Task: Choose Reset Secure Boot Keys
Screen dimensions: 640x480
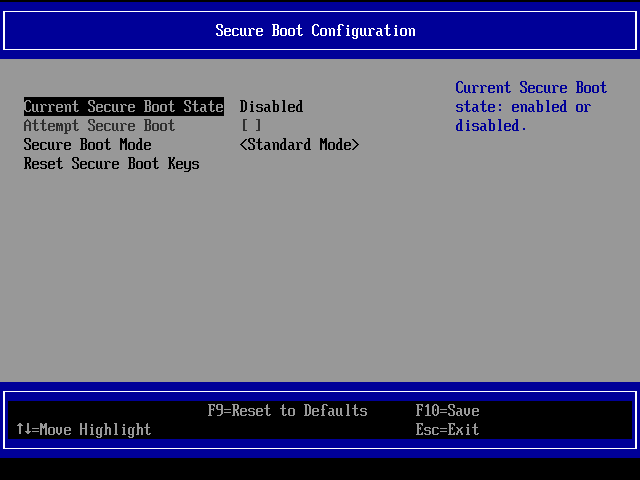Action: pyautogui.click(x=111, y=164)
